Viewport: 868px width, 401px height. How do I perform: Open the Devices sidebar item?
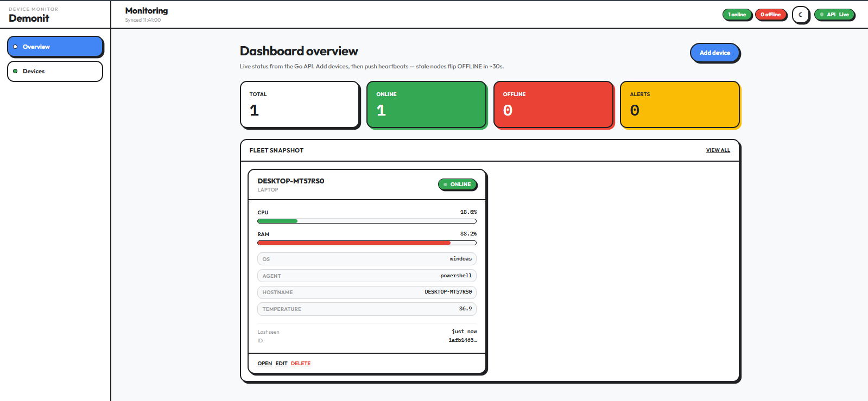pos(55,71)
